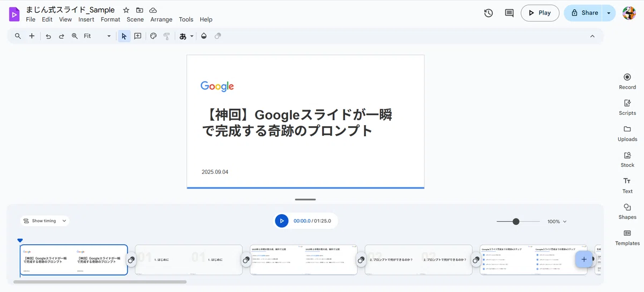Open the Text panel

pyautogui.click(x=627, y=185)
